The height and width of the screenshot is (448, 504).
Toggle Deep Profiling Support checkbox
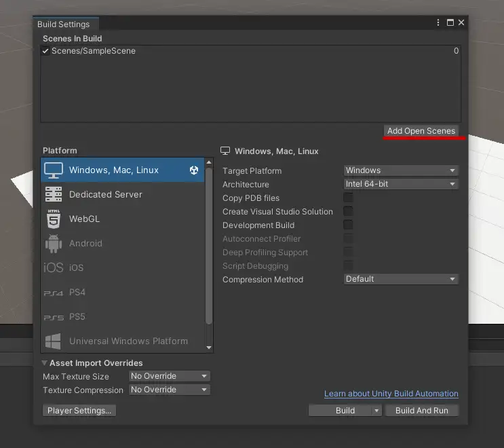point(348,252)
